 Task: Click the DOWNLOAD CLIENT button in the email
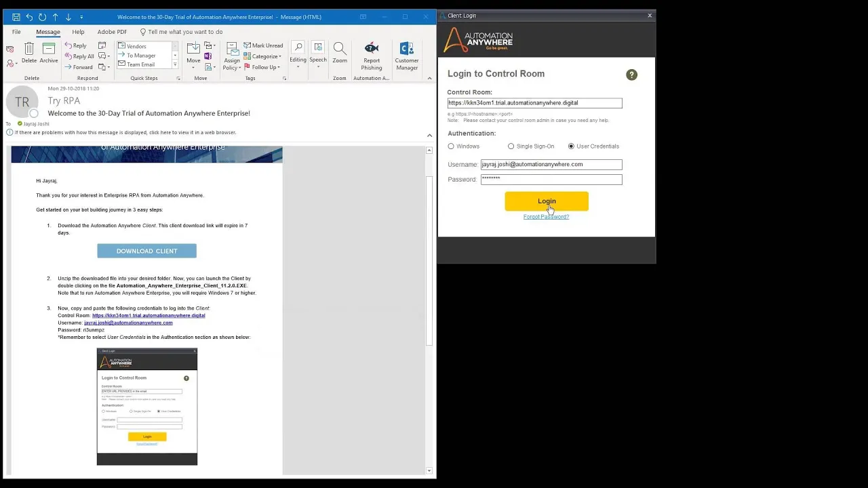click(146, 251)
